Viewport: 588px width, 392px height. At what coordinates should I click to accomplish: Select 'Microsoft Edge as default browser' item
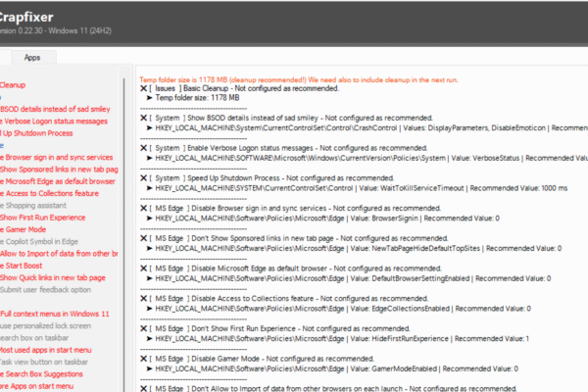click(58, 181)
